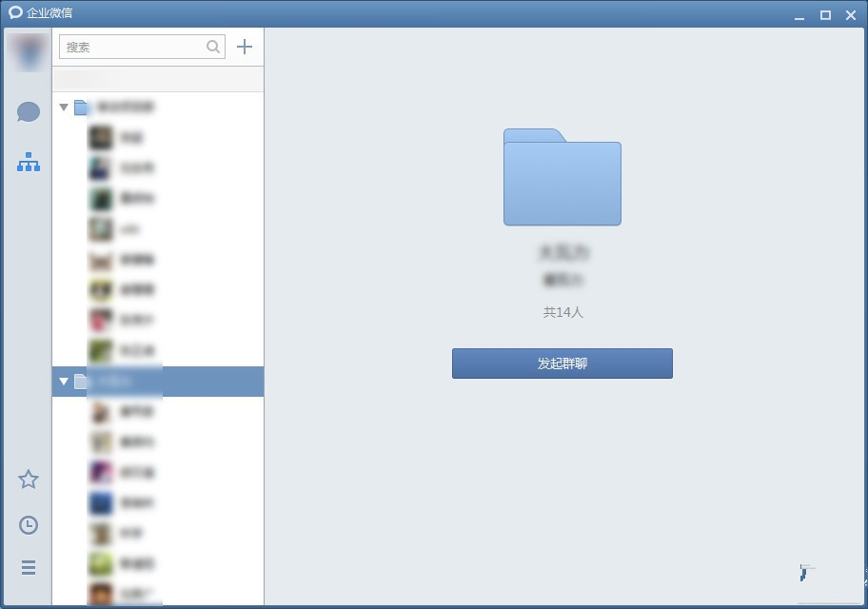Select the highlighted department folder row
This screenshot has width=868, height=609.
pyautogui.click(x=158, y=382)
